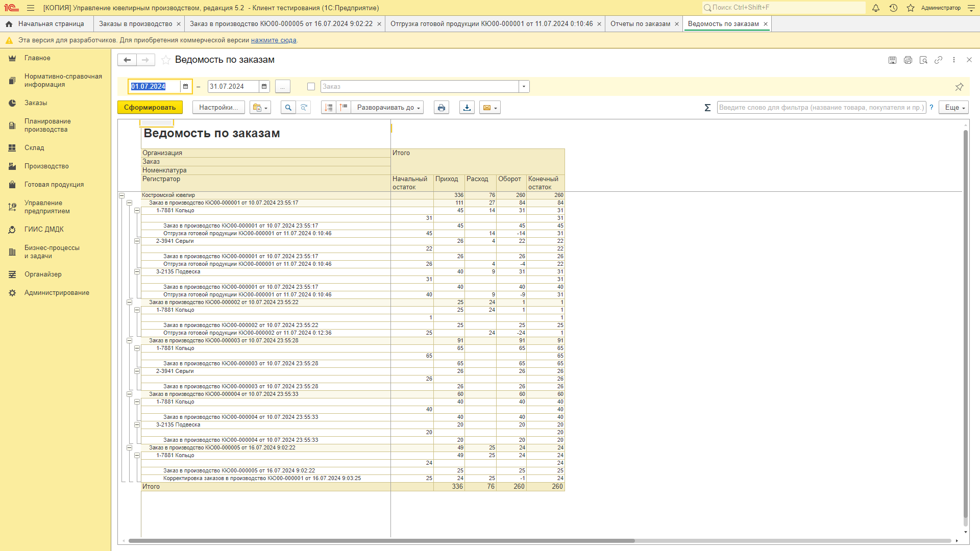Open favorites star icon in title bar

click(x=911, y=8)
